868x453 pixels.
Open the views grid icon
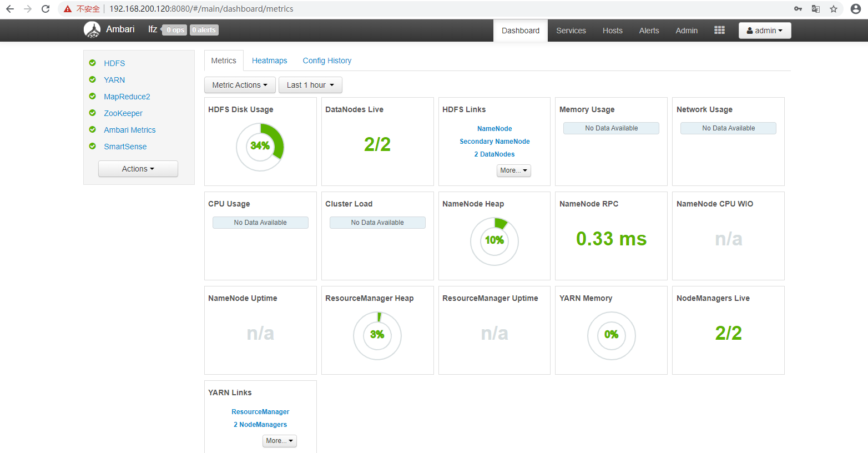click(x=719, y=30)
